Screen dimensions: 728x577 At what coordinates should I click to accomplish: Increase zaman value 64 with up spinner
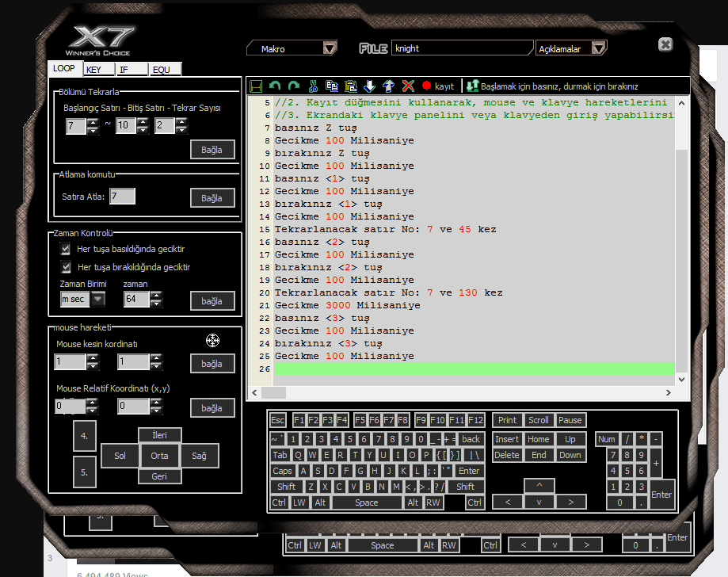click(157, 296)
